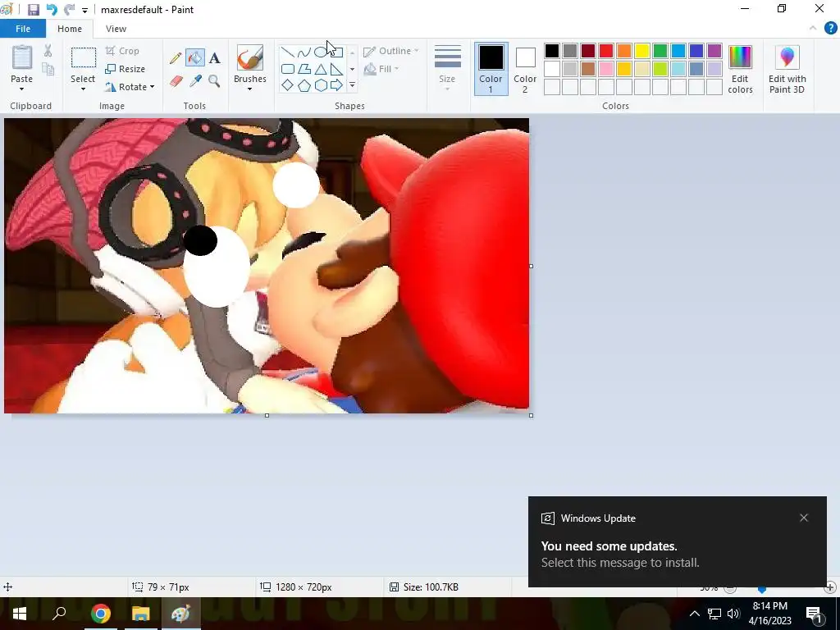Image resolution: width=840 pixels, height=630 pixels.
Task: Pick the purple color swatch
Action: (x=714, y=51)
